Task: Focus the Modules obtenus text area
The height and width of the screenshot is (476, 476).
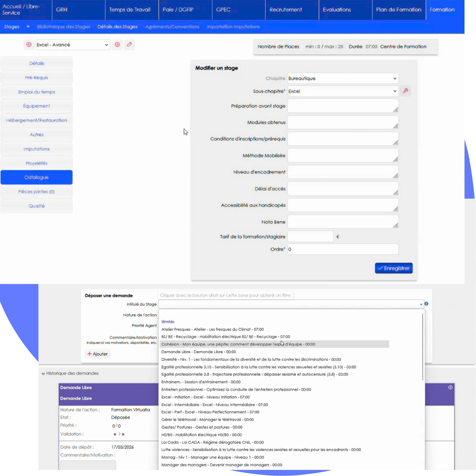Action: pyautogui.click(x=343, y=122)
